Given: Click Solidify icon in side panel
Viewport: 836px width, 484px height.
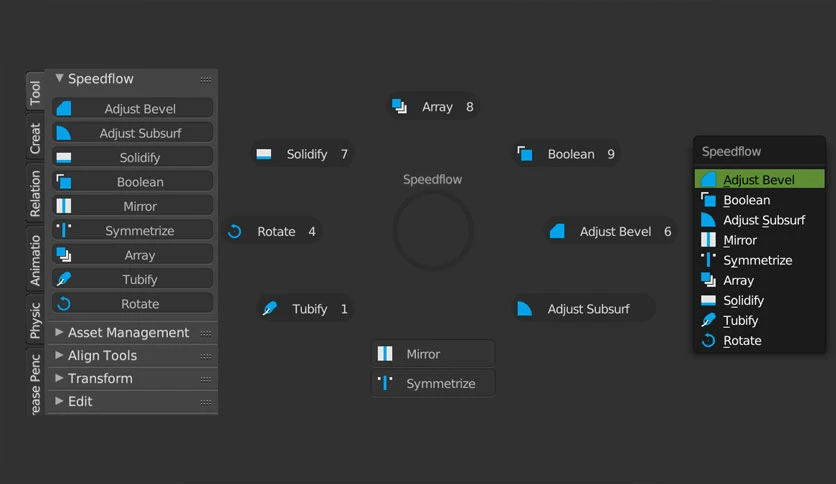Looking at the screenshot, I should [64, 157].
